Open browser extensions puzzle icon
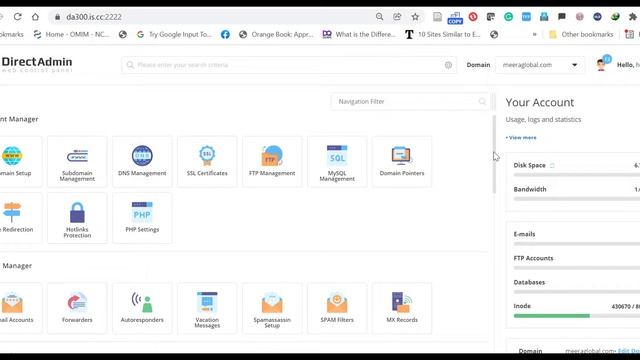The image size is (640, 360). (633, 17)
